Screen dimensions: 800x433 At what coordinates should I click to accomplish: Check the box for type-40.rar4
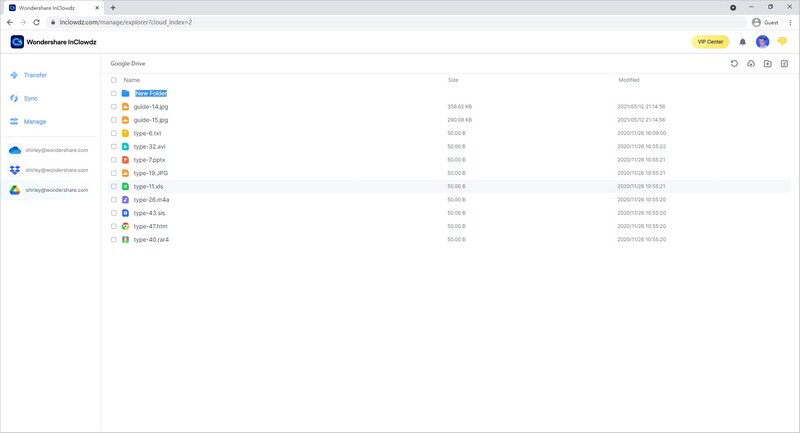[x=114, y=239]
